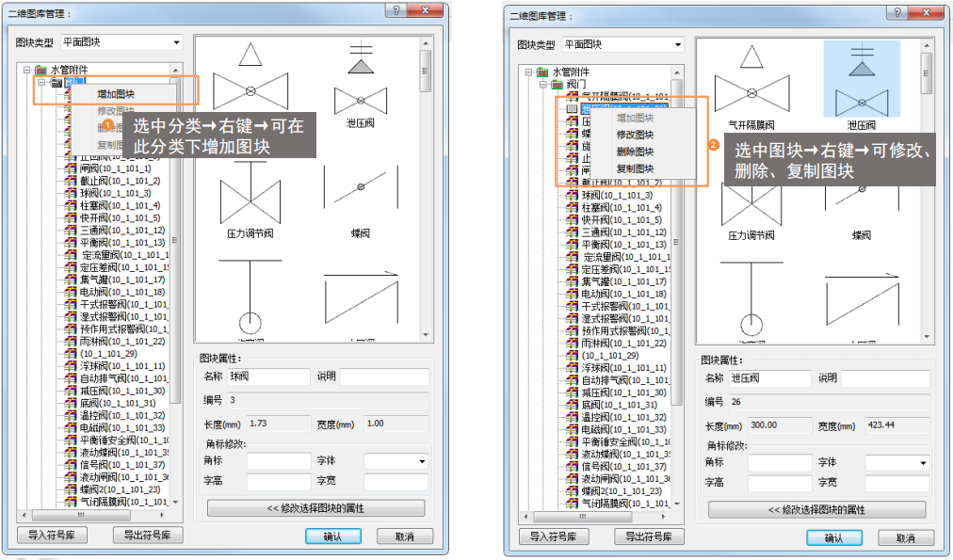Collapse 水管附件 root node in left window
This screenshot has width=953, height=560.
coord(26,70)
